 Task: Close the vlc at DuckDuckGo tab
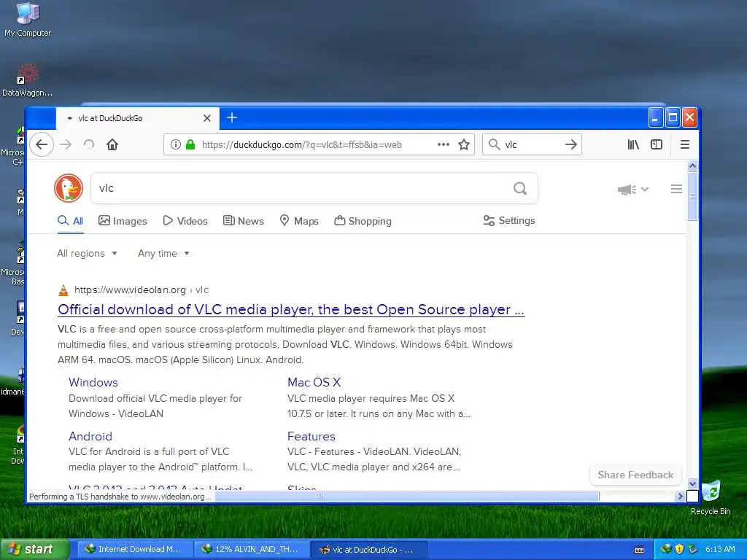tap(207, 118)
